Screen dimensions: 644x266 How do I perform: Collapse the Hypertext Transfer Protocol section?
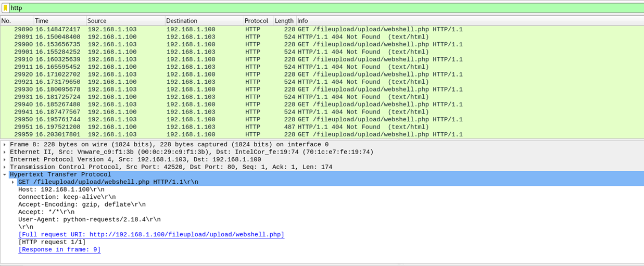(x=4, y=175)
